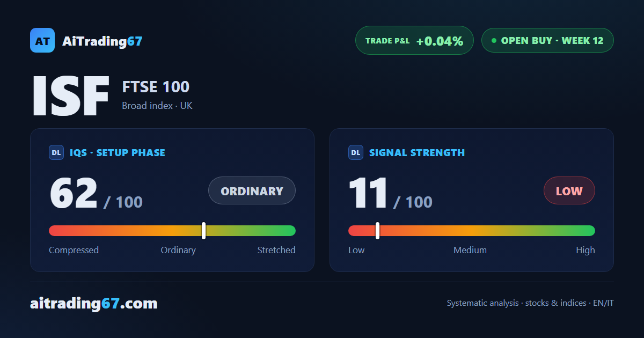Click the Compressed label under IQS gauge

click(x=74, y=250)
